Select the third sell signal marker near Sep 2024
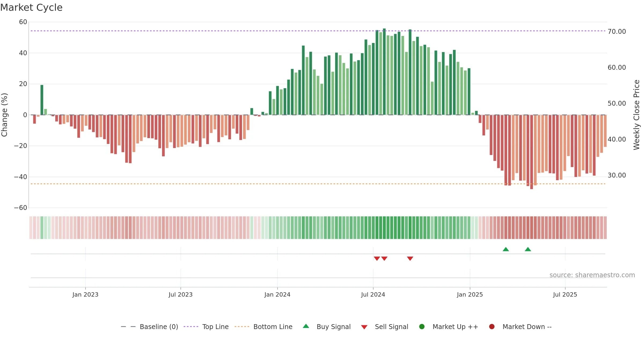 pyautogui.click(x=410, y=258)
